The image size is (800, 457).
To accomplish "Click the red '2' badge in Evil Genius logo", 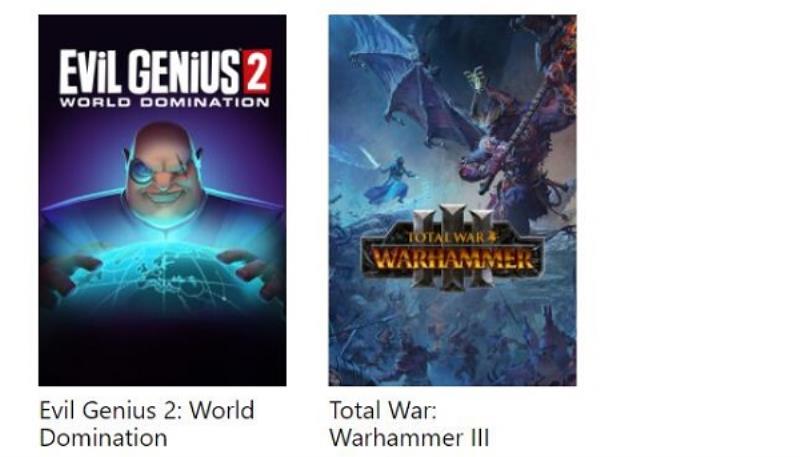I will tap(257, 71).
